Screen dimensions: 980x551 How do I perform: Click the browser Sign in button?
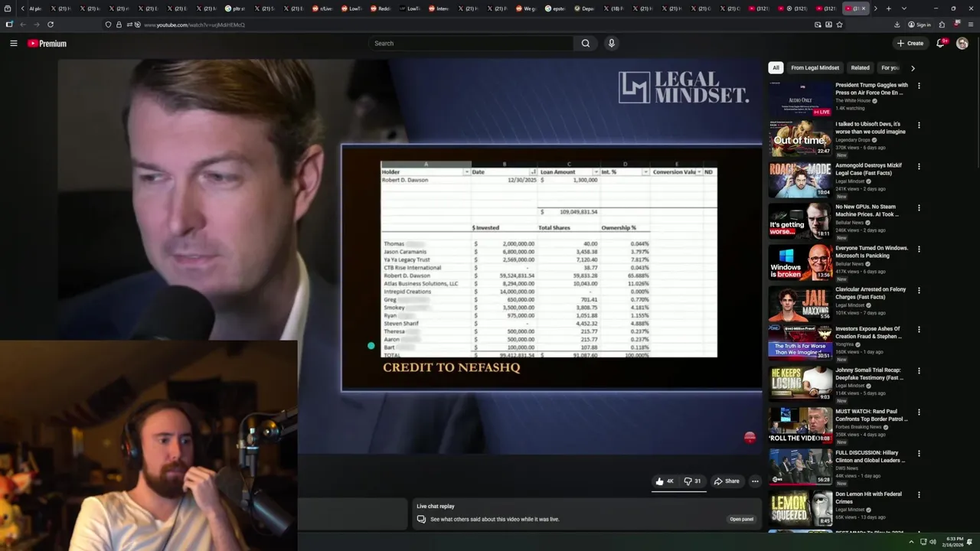click(920, 24)
